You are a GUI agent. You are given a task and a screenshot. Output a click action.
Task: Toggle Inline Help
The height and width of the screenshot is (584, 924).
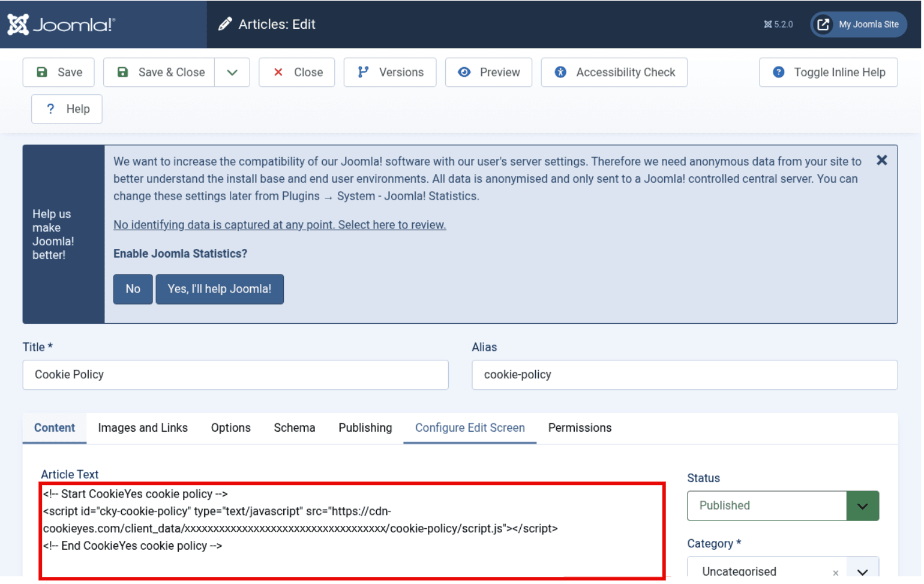[829, 73]
